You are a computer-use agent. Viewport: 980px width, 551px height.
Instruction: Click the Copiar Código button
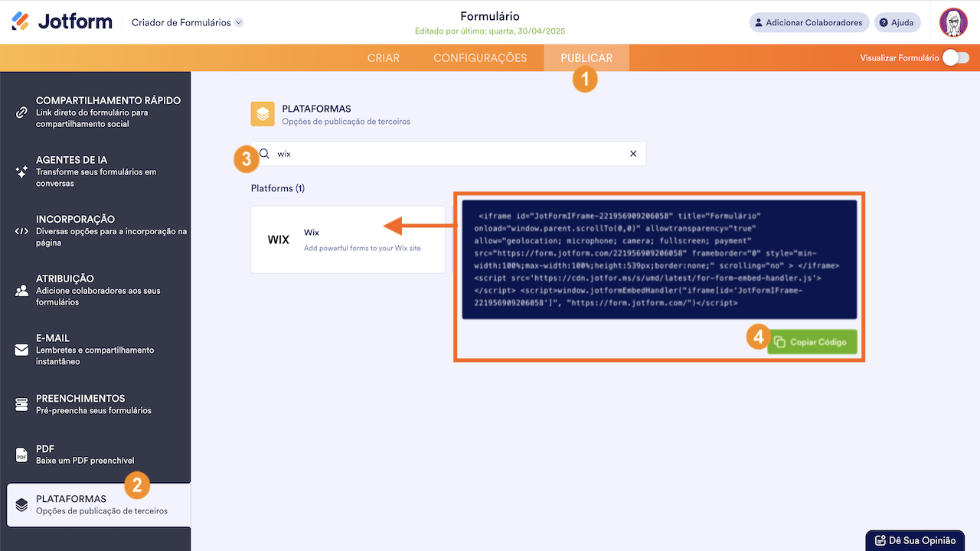(812, 341)
